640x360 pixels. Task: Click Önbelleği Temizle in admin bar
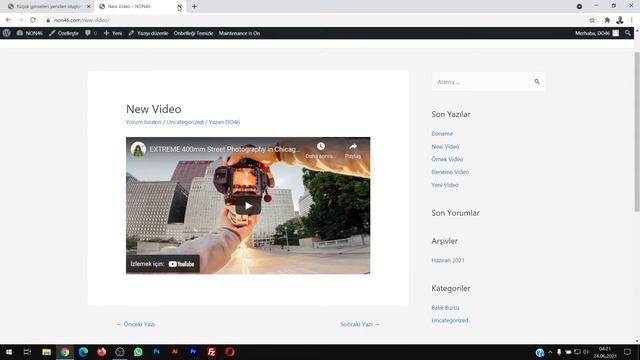click(x=193, y=33)
